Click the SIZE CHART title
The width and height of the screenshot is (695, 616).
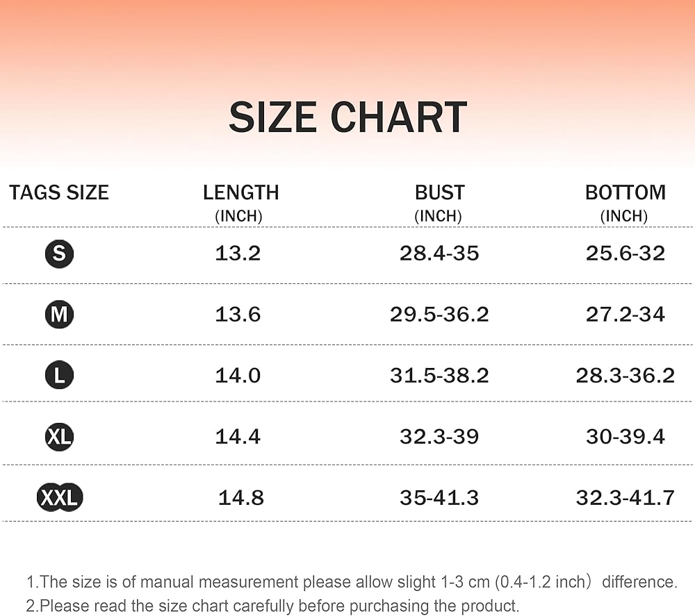[348, 117]
